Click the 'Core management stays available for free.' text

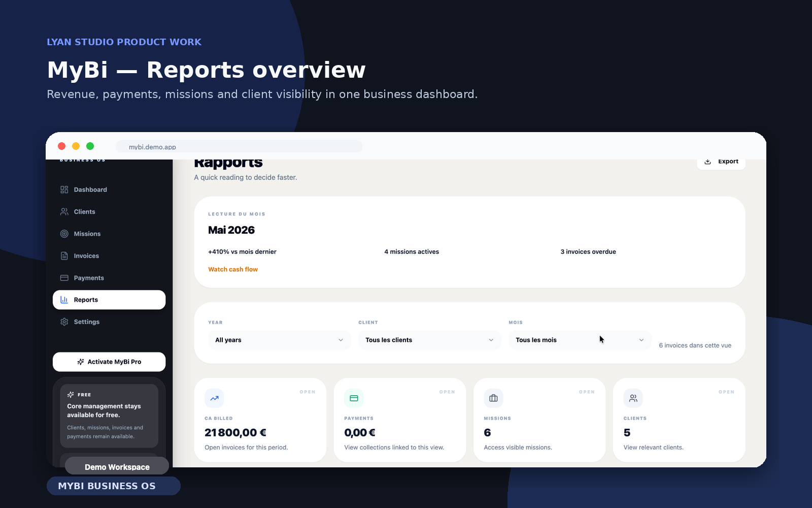(104, 410)
